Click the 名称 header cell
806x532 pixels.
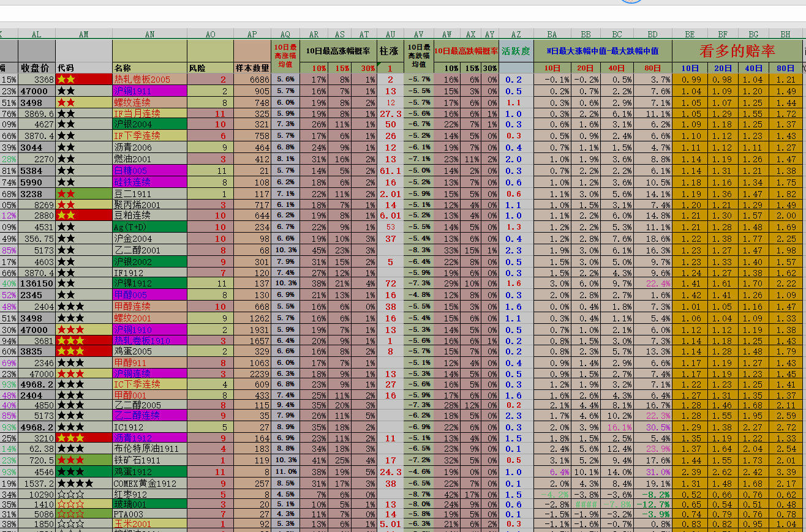tap(149, 68)
